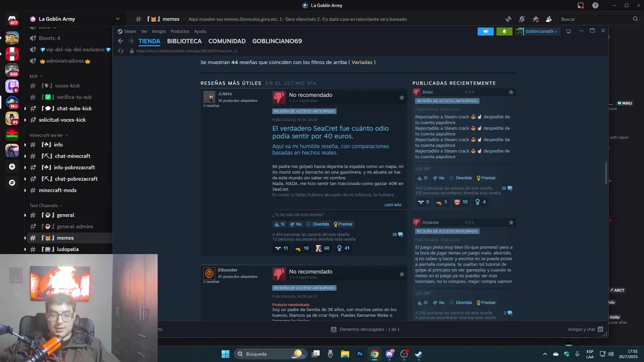
Task: Mark Botas review as Divertida
Action: [x=460, y=178]
